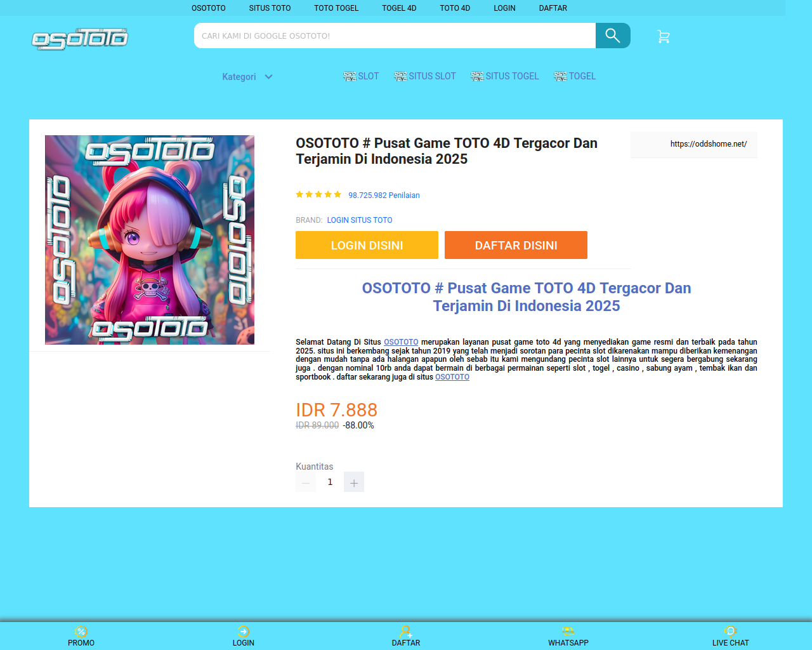The width and height of the screenshot is (812, 650).
Task: Click the magnifier search button
Action: (x=613, y=36)
